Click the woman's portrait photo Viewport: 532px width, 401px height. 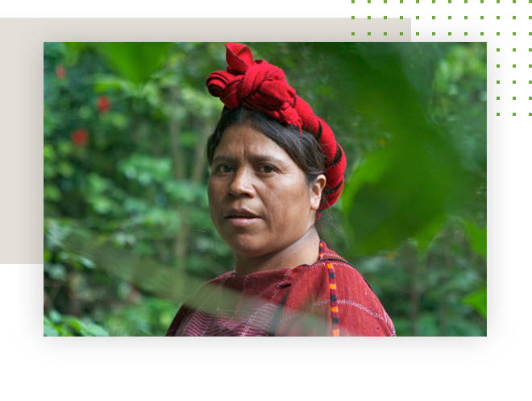coord(265,189)
